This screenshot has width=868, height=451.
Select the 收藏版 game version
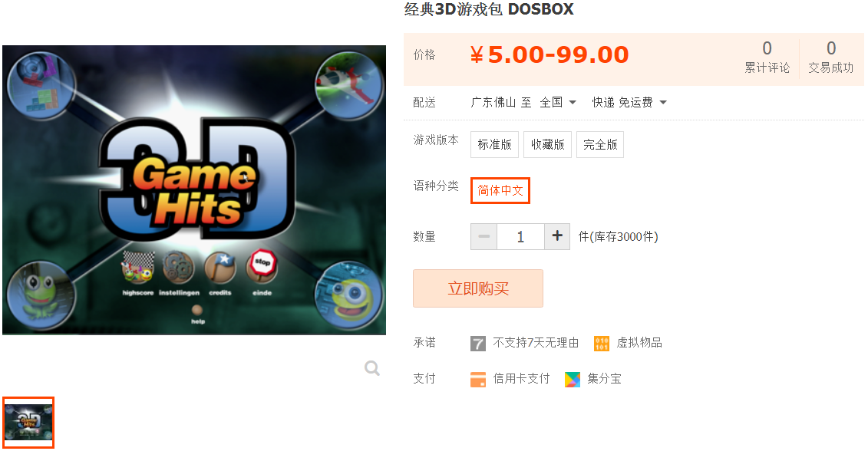point(547,144)
